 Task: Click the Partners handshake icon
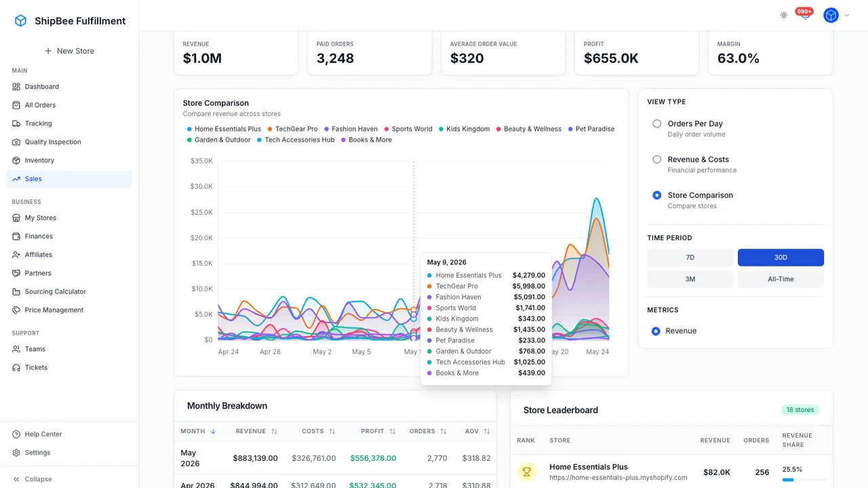[17, 273]
